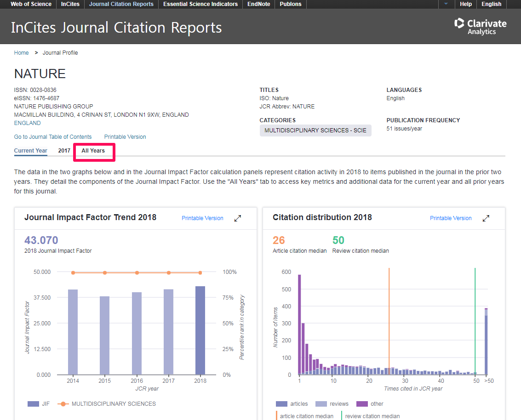Open Printable Version for Citation distribution
This screenshot has width=521, height=420.
tap(451, 218)
